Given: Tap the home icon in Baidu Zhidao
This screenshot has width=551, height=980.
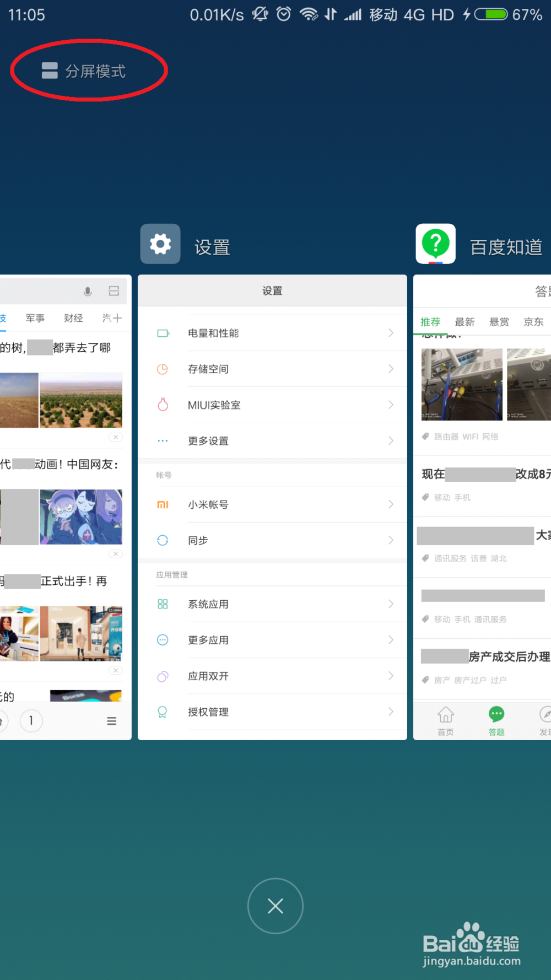Looking at the screenshot, I should click(446, 715).
